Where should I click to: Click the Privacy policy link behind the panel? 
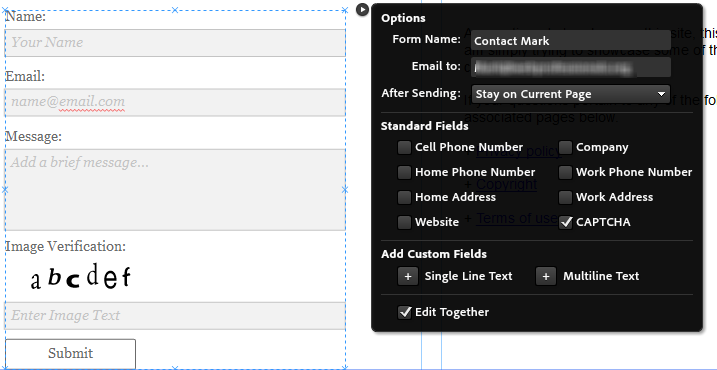click(x=519, y=151)
